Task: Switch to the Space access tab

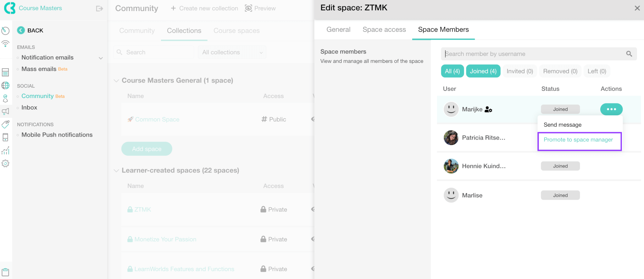Action: (x=384, y=30)
